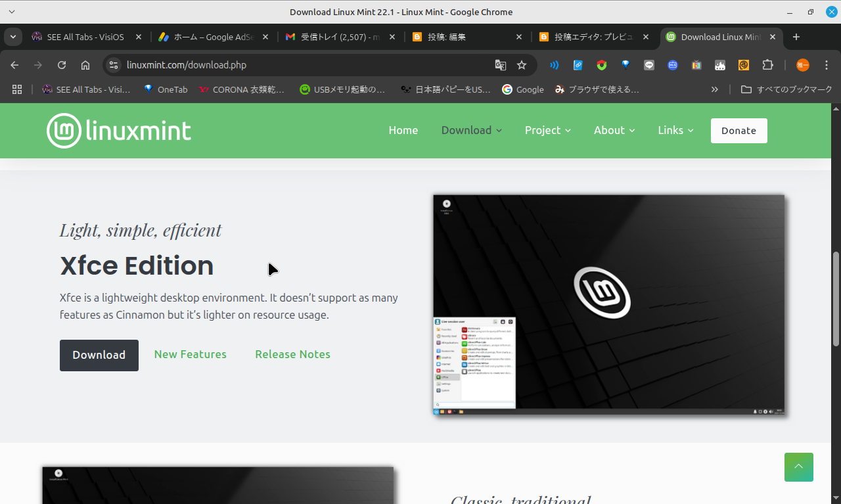
Task: Open the LINE extension icon
Action: click(649, 65)
